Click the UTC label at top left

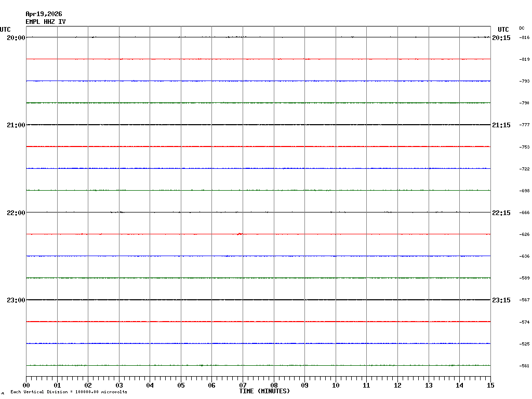[5, 30]
